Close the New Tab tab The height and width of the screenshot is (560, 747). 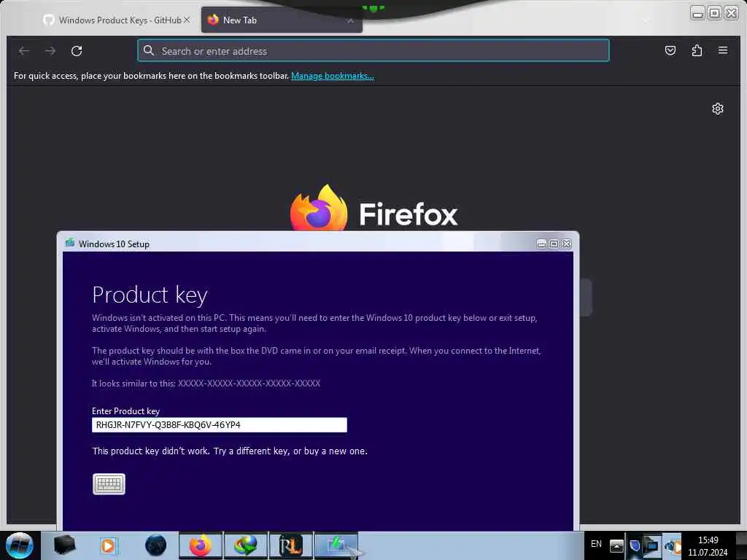pyautogui.click(x=350, y=20)
